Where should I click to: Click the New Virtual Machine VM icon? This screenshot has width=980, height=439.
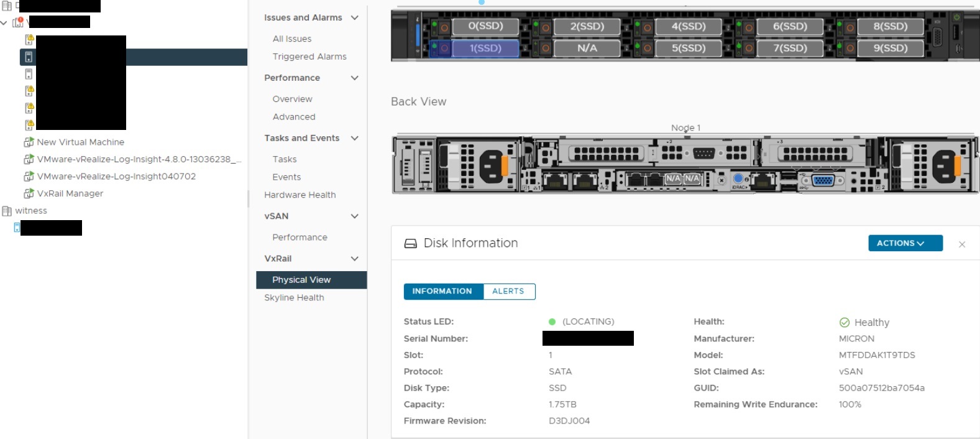(29, 142)
